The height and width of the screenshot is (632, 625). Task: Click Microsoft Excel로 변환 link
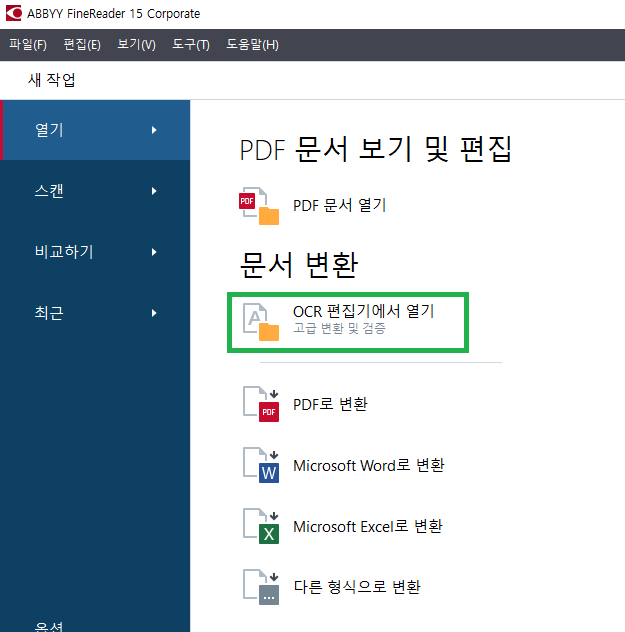coord(368,526)
